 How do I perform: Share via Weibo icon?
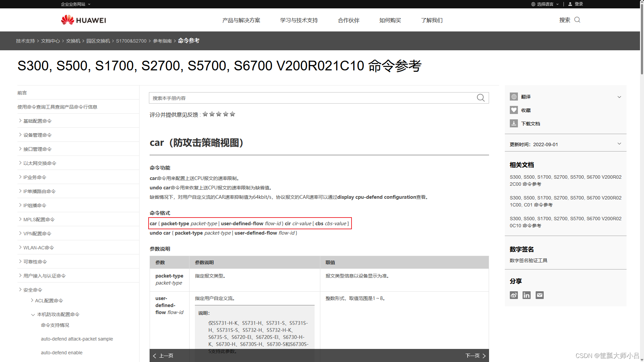[514, 295]
